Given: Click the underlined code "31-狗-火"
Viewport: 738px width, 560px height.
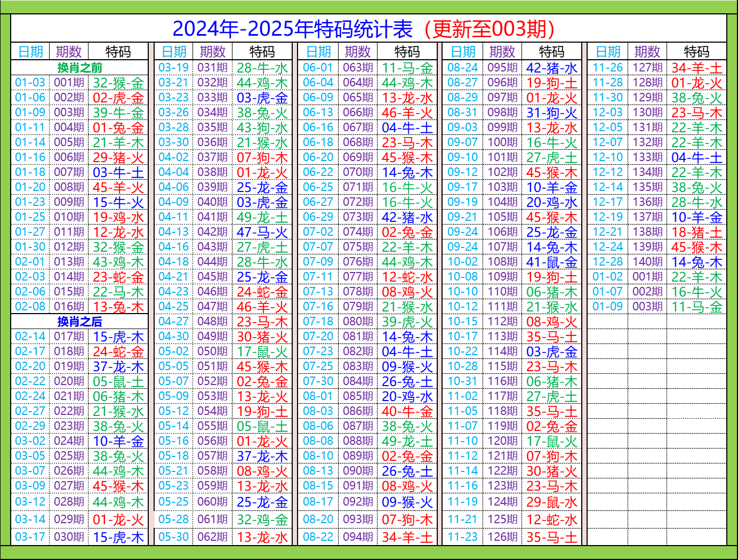Looking at the screenshot, I should [x=551, y=113].
